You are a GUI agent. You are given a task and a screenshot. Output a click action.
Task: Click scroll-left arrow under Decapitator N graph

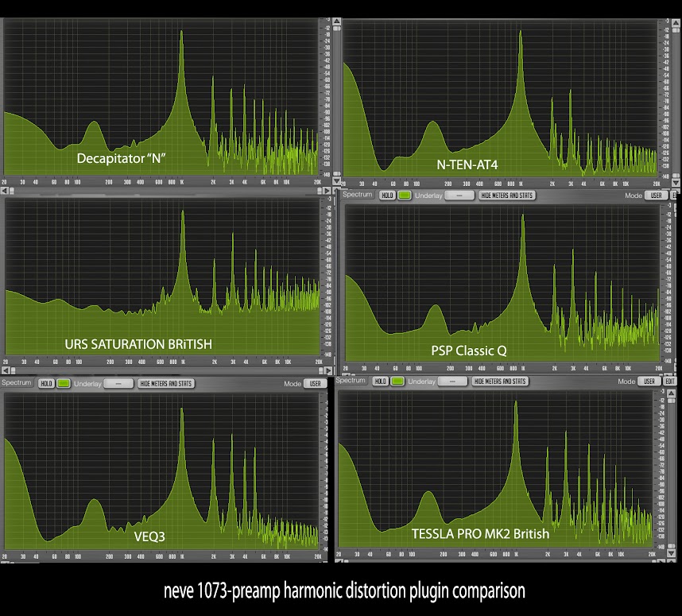tap(4, 191)
